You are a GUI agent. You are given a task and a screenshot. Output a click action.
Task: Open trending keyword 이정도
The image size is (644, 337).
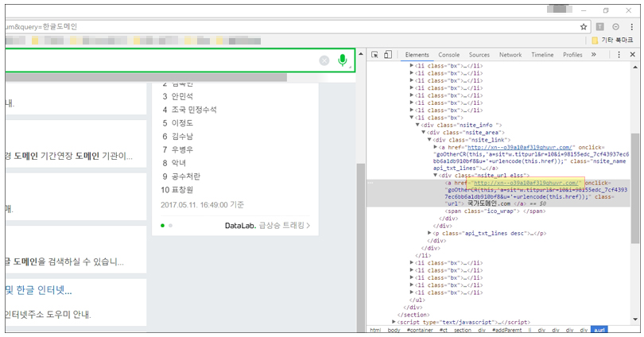click(182, 123)
